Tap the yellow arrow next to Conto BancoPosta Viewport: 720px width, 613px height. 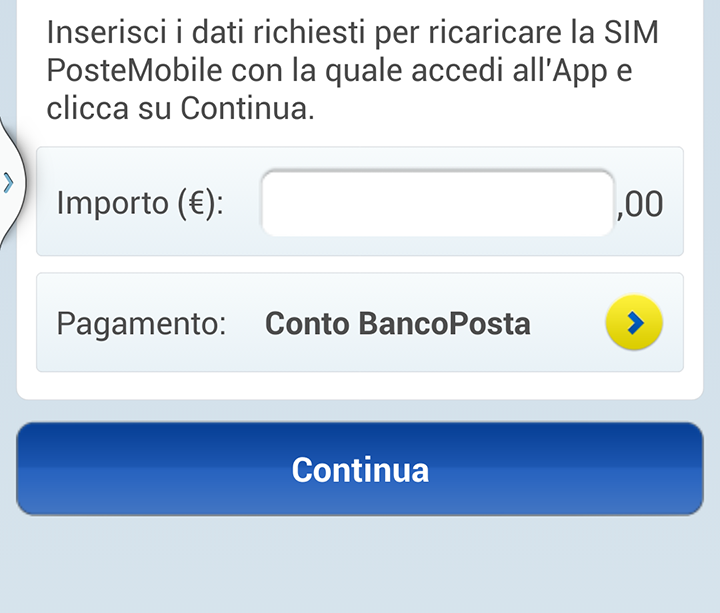634,322
